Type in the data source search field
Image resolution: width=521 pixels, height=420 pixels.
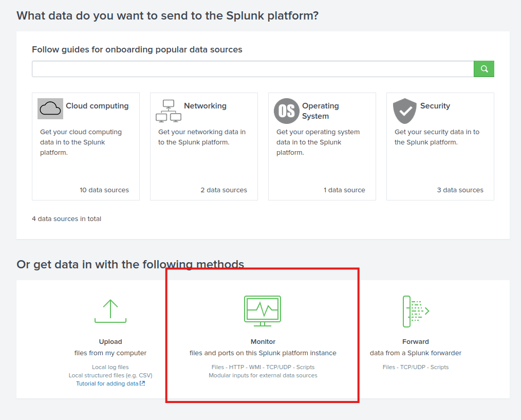pyautogui.click(x=252, y=69)
